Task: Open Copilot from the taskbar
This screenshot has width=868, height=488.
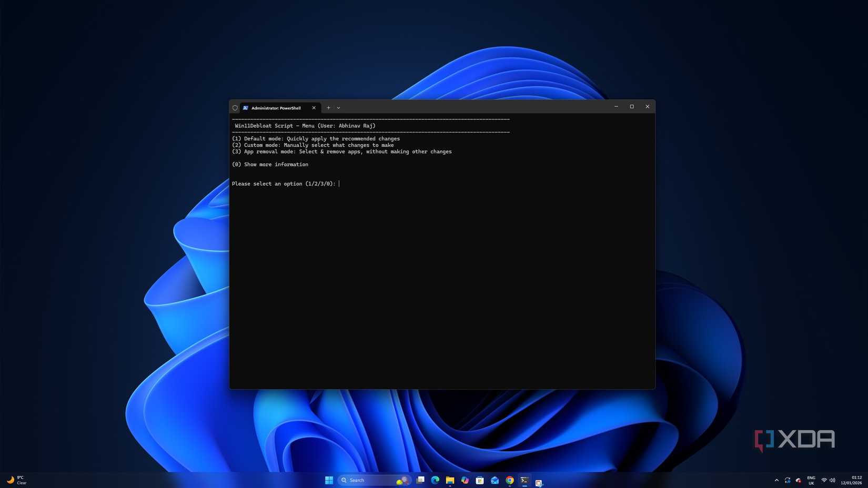Action: click(465, 480)
